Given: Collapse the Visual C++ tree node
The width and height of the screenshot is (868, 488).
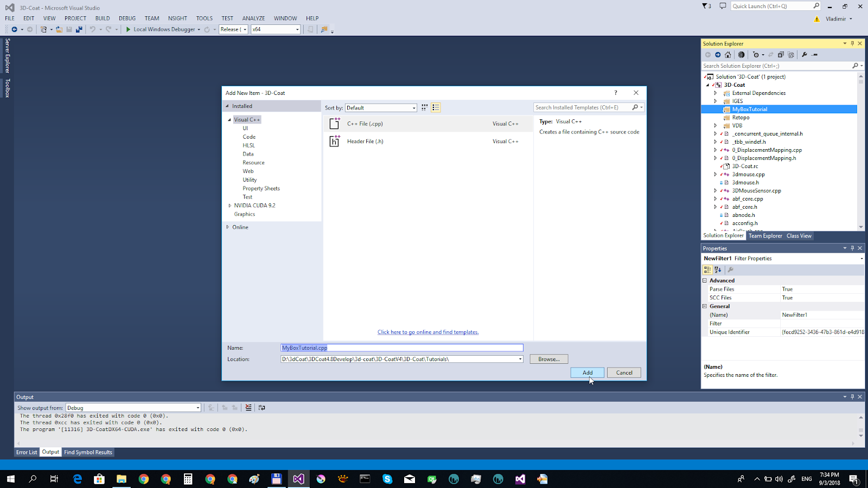Looking at the screenshot, I should click(229, 119).
